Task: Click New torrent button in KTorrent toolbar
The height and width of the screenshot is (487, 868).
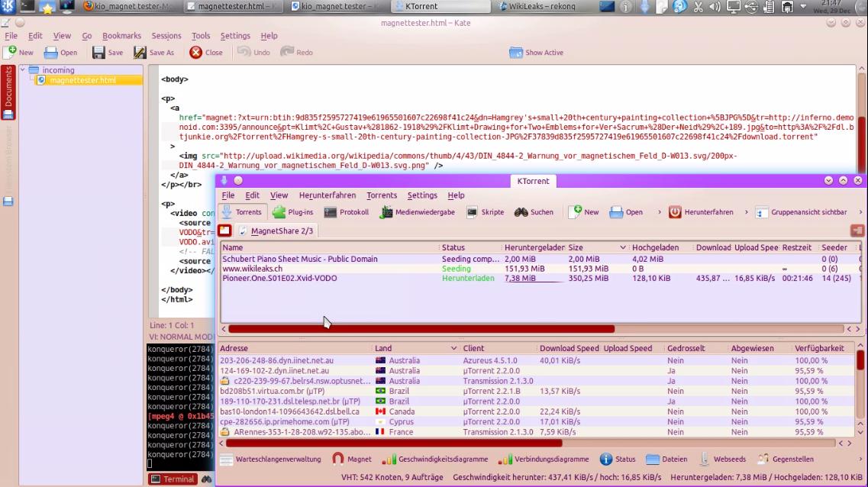Action: [583, 212]
